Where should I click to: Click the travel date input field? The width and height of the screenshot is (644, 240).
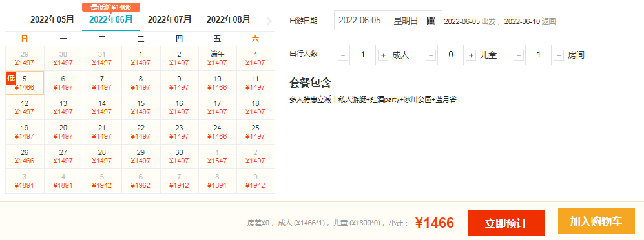tap(388, 21)
